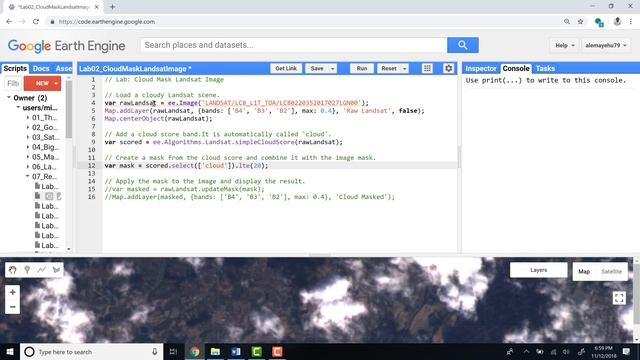The image size is (640, 360).
Task: Click the scripts panel scrollbar
Action: tap(69, 109)
